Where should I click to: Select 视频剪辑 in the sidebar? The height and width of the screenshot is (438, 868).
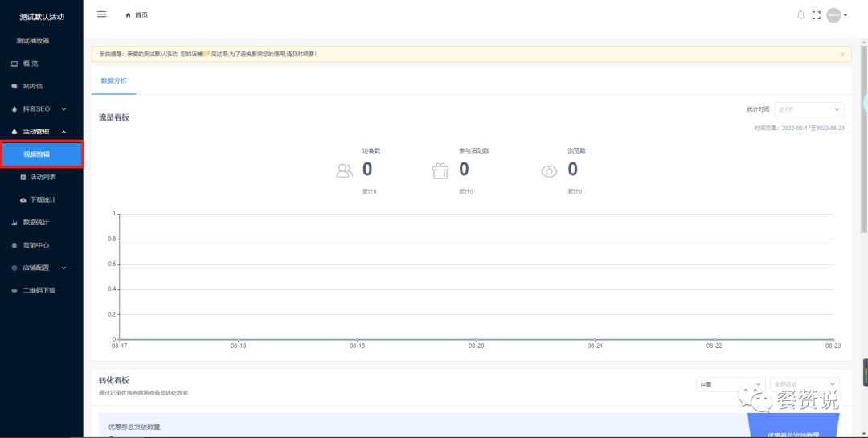42,154
